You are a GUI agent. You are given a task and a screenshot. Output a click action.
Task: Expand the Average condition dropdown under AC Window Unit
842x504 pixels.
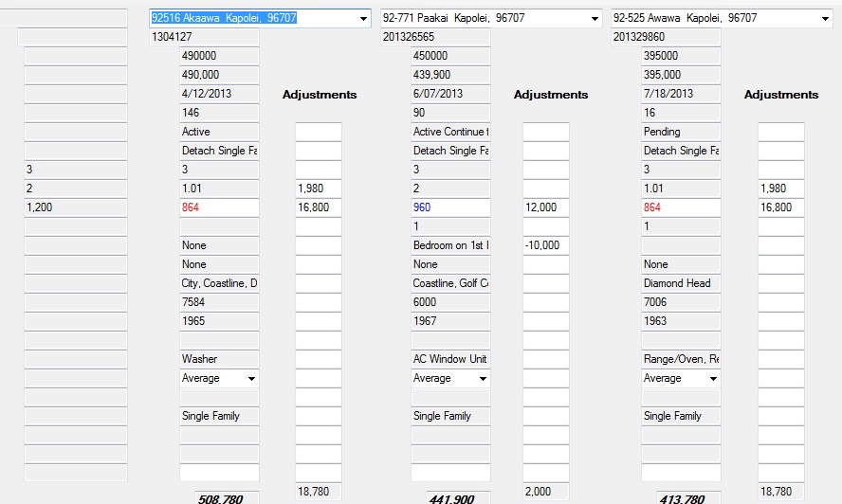(483, 378)
